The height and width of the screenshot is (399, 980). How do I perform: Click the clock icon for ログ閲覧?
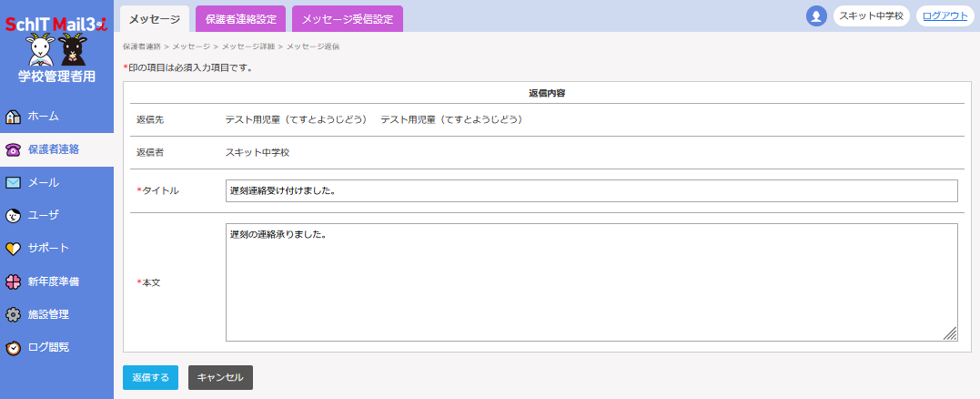14,348
